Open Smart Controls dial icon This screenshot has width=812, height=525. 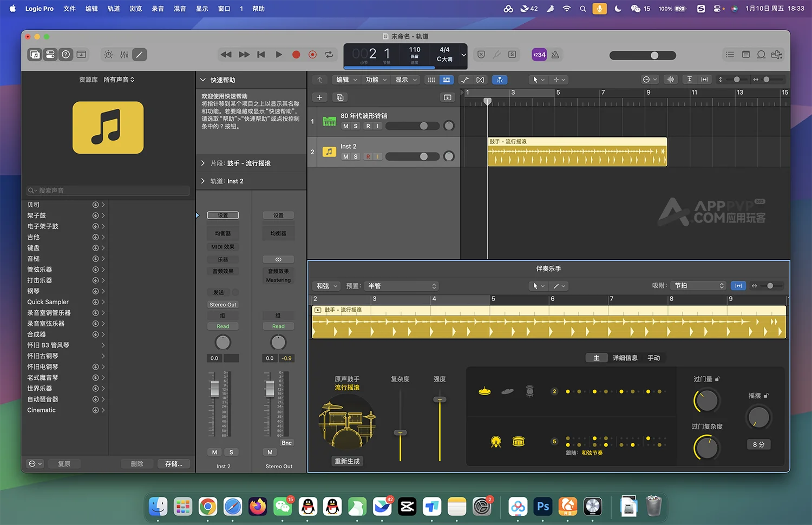coord(109,55)
